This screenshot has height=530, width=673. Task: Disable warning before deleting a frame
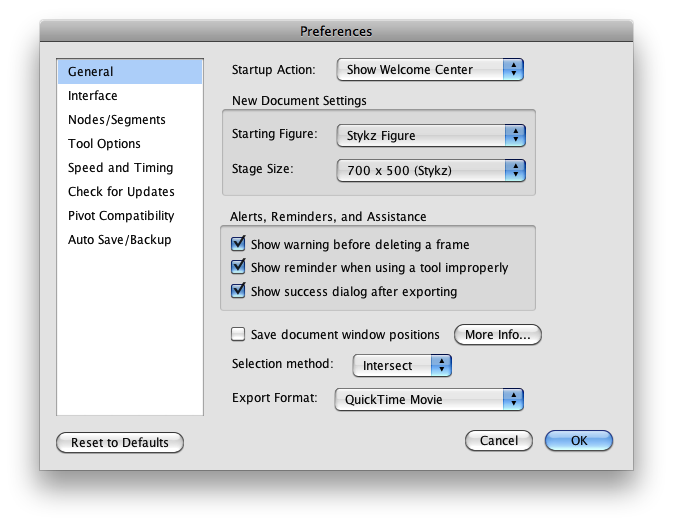pyautogui.click(x=238, y=244)
